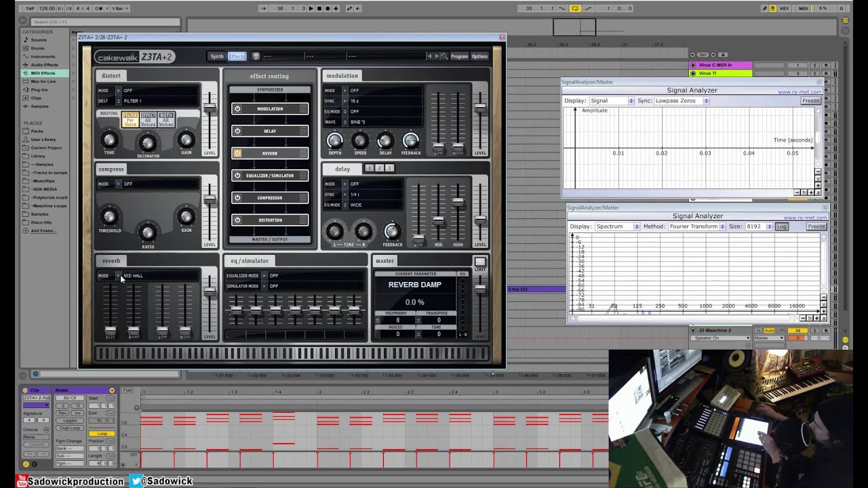Freeze the Signal display analyzer

[810, 101]
